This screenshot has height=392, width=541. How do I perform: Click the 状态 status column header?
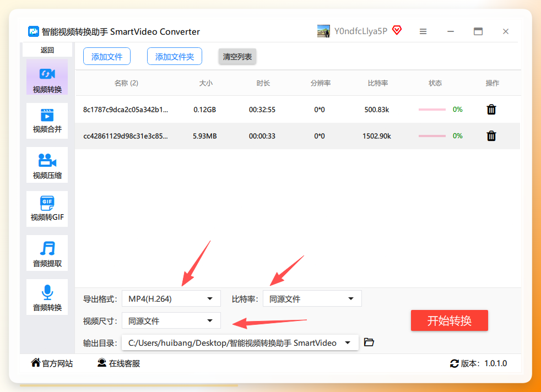tap(435, 83)
